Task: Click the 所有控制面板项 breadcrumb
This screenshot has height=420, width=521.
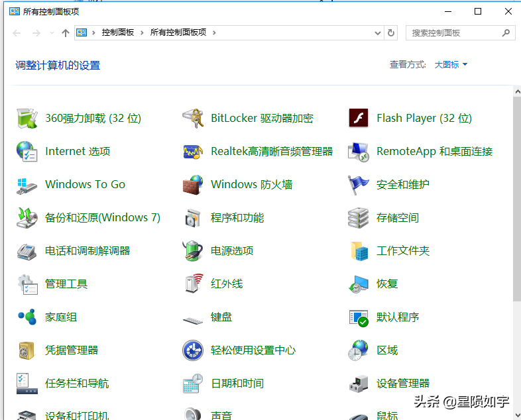Action: (x=178, y=32)
